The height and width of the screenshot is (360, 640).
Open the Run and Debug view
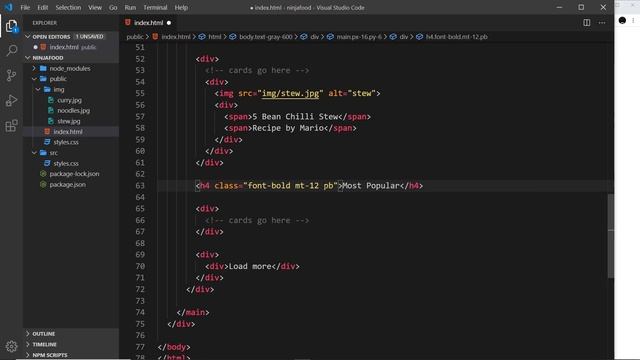11,100
